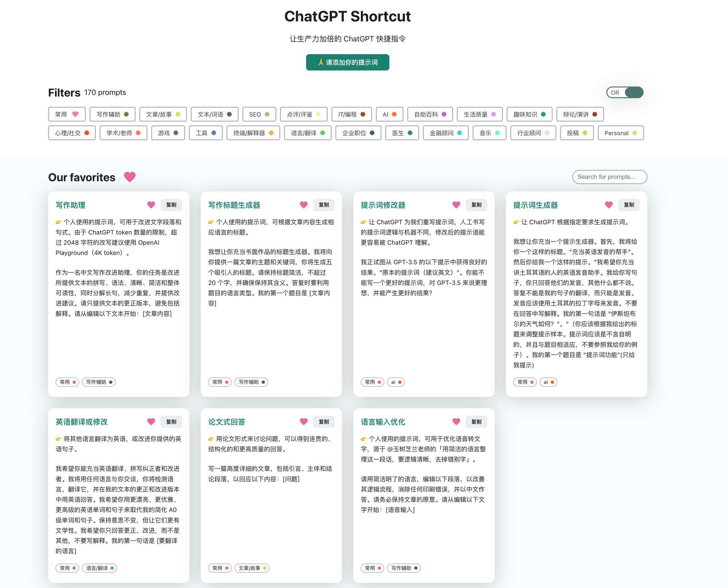
Task: Copy the 写作助理 prompt with 复制
Action: tap(171, 205)
